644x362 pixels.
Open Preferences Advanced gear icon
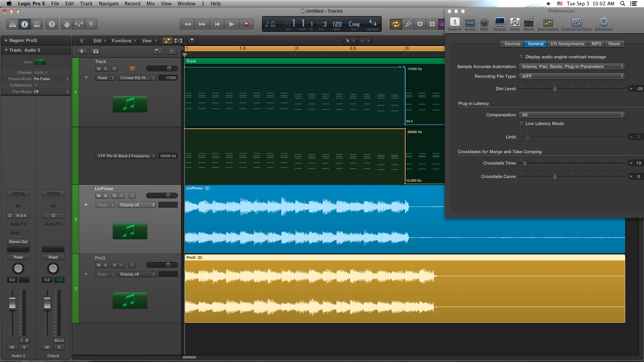pyautogui.click(x=603, y=24)
